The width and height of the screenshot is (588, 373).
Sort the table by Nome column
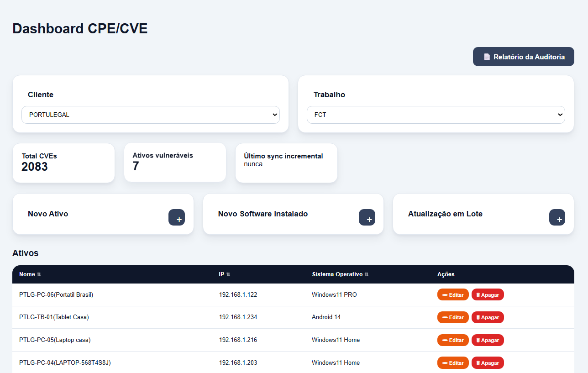pyautogui.click(x=30, y=274)
